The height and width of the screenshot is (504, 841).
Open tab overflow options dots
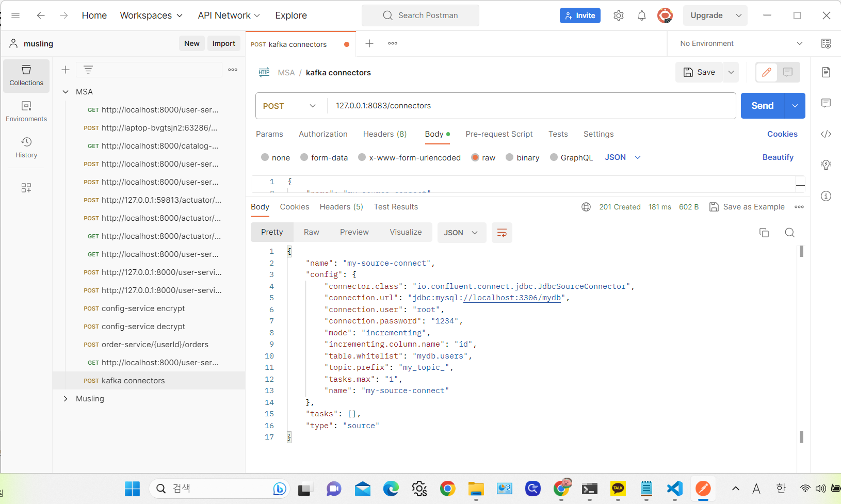tap(393, 43)
